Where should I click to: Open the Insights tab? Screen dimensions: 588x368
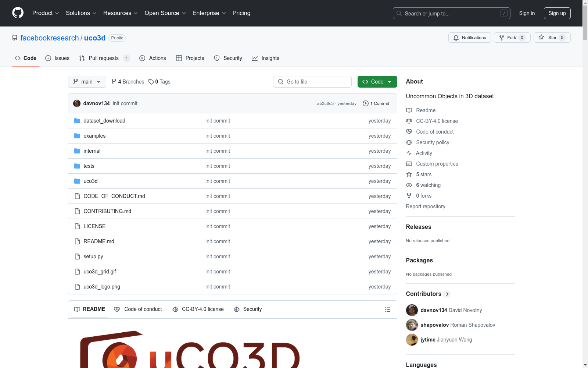(265, 58)
